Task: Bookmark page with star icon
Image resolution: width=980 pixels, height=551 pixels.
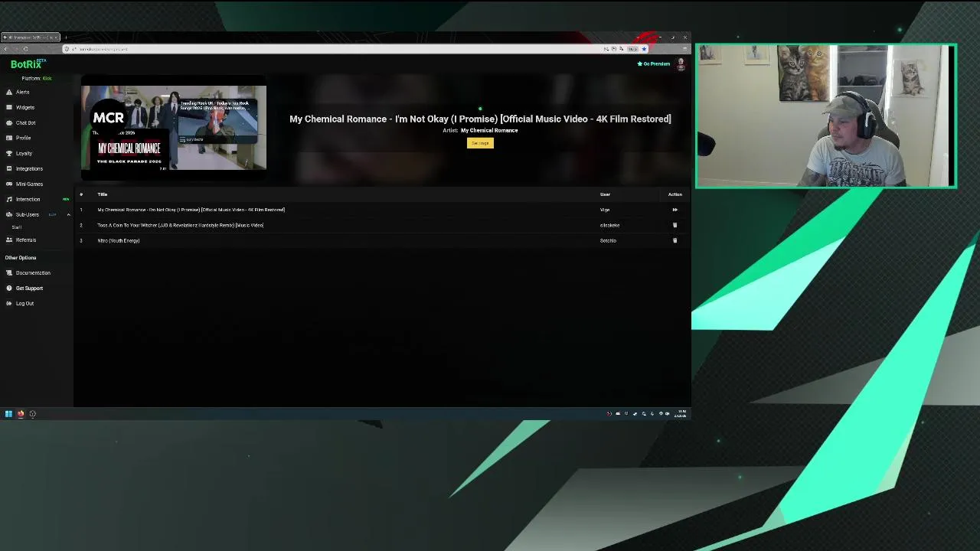Action: (x=644, y=49)
